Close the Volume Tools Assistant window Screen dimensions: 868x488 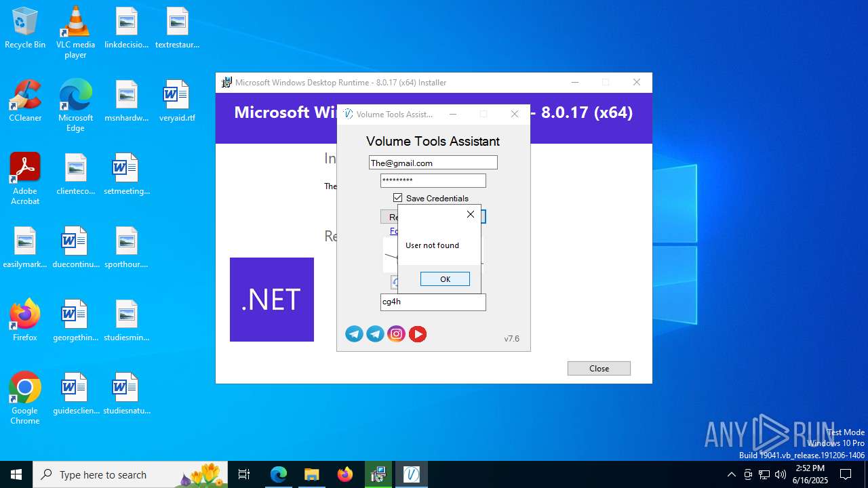(515, 114)
